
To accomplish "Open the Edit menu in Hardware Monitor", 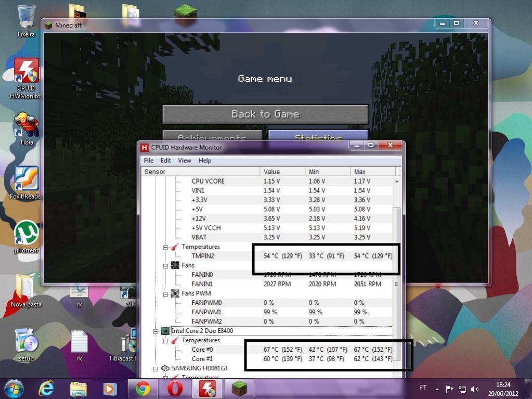I will click(x=165, y=160).
